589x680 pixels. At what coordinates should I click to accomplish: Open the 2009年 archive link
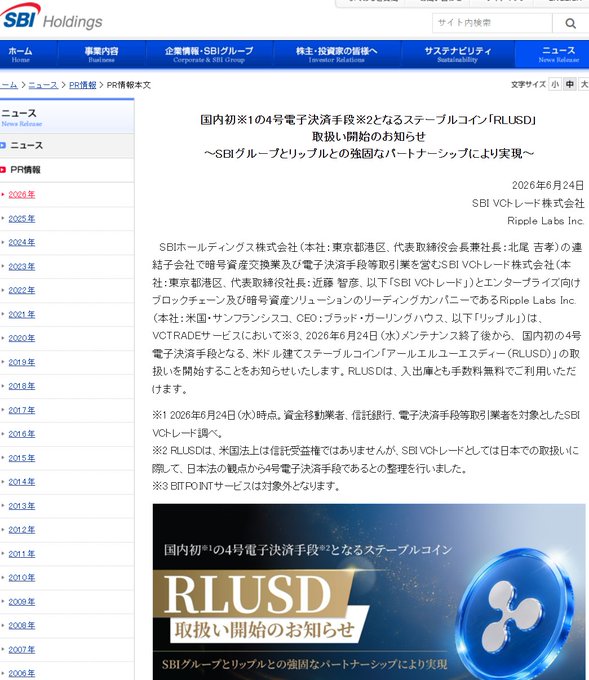[22, 602]
